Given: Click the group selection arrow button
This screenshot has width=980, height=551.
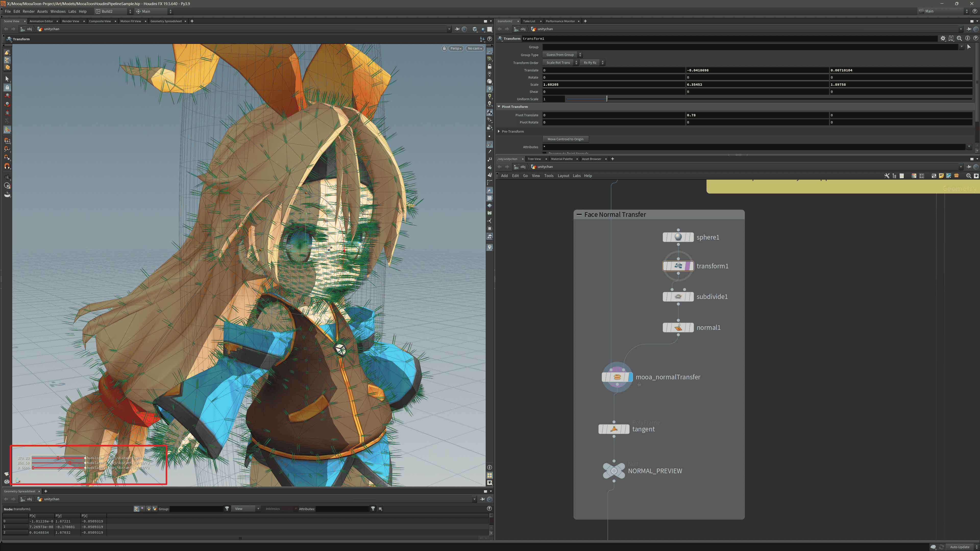Looking at the screenshot, I should pyautogui.click(x=969, y=47).
